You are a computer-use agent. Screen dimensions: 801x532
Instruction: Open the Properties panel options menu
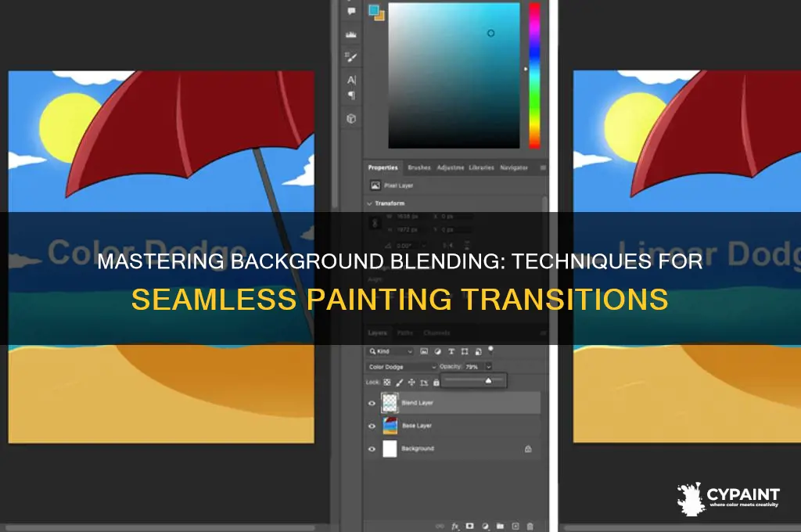(x=543, y=167)
